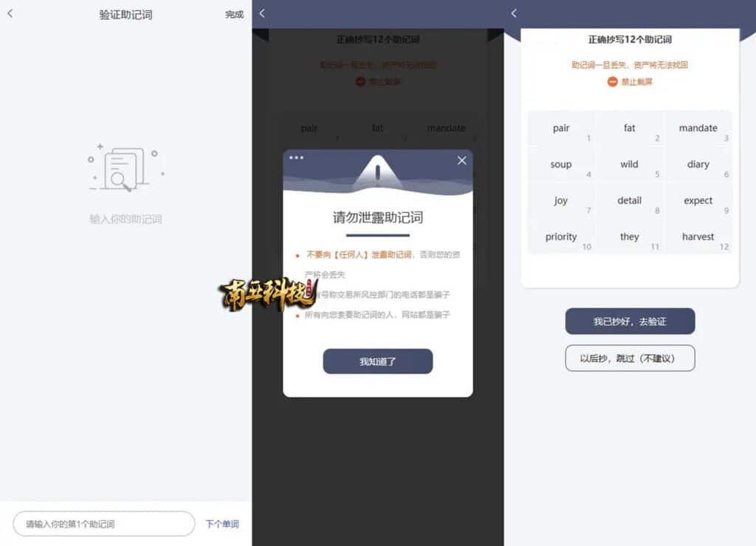Viewport: 756px width, 546px height.
Task: Tap the back arrow on the right screen
Action: pos(514,13)
